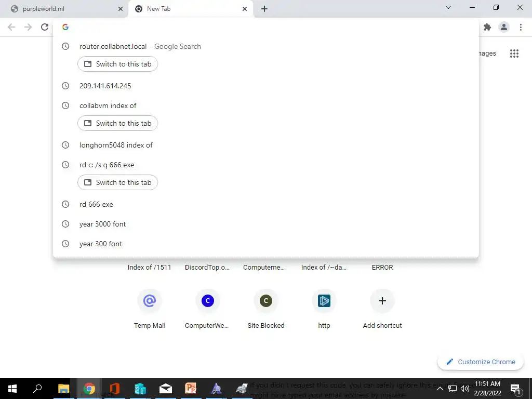Open the Extensions puzzle icon

click(x=487, y=27)
